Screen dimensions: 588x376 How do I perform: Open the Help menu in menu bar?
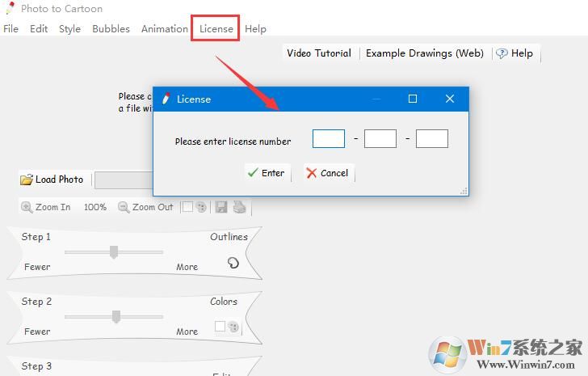(255, 29)
